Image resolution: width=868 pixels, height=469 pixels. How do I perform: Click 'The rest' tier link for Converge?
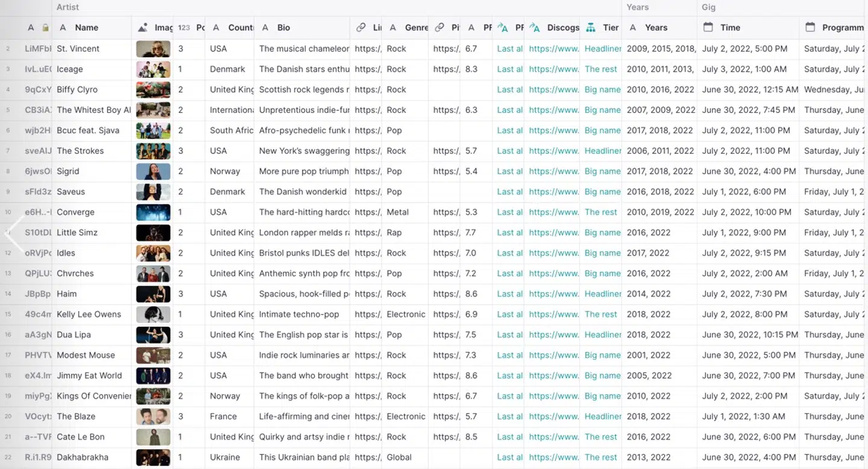(x=600, y=212)
